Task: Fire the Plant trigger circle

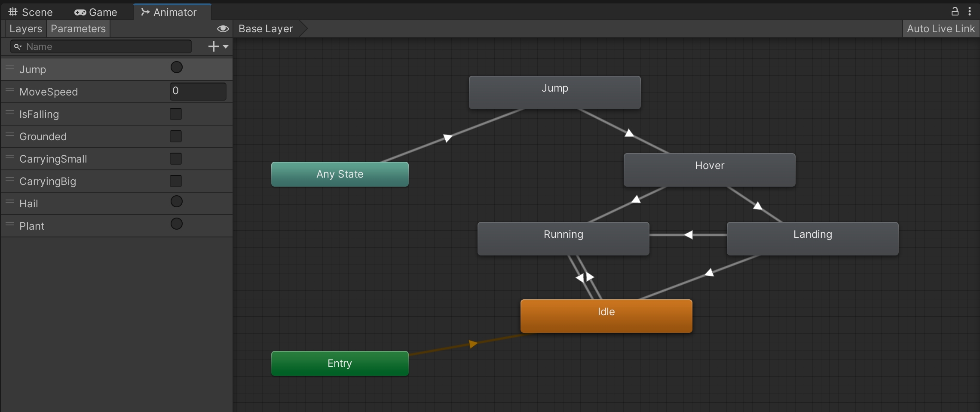Action: (x=176, y=224)
